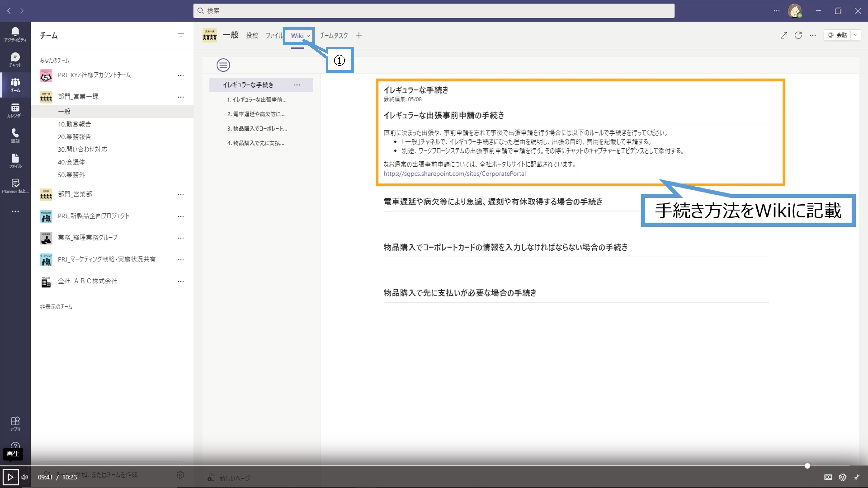Open the Apps (アプリ) store icon
Image resolution: width=868 pixels, height=488 pixels.
(15, 424)
